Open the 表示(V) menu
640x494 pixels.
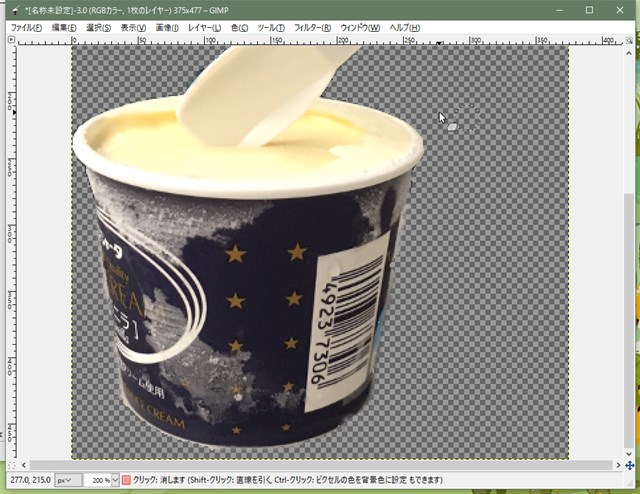coord(132,27)
